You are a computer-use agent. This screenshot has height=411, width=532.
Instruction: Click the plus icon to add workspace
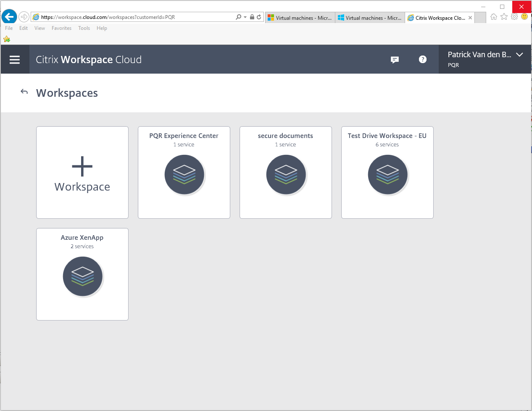(82, 166)
